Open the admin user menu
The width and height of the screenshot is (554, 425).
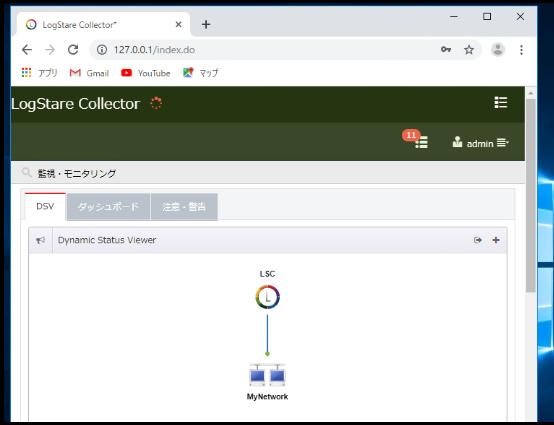[481, 143]
